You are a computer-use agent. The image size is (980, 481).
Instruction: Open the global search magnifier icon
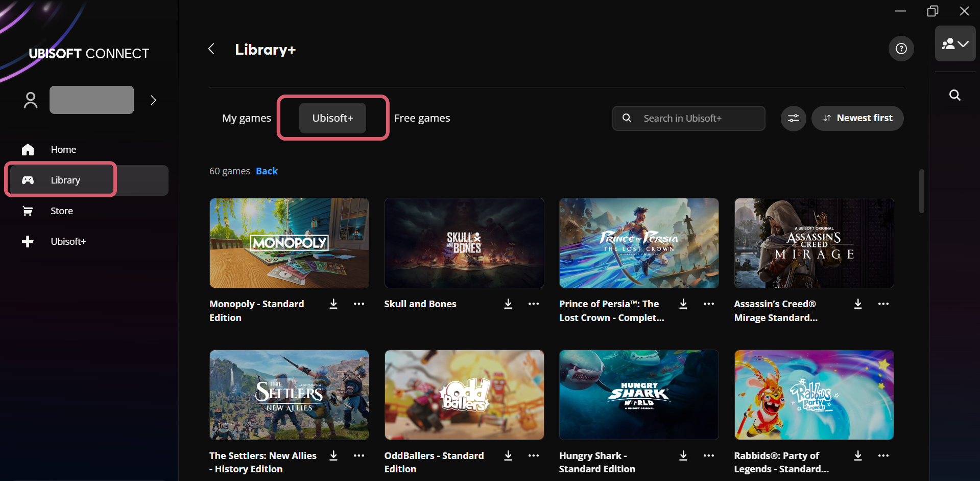(954, 95)
